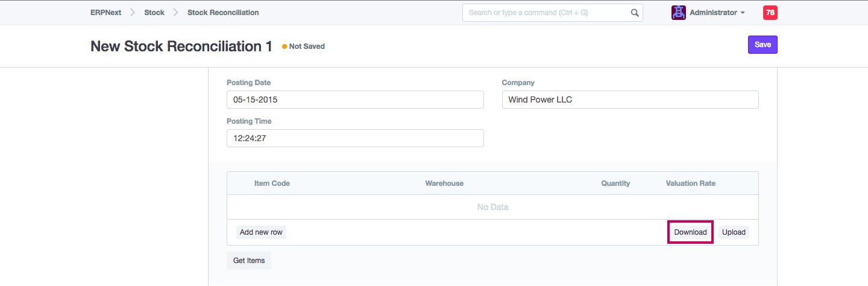Click the Administrator avatar icon
This screenshot has width=868, height=286.
pyautogui.click(x=679, y=13)
